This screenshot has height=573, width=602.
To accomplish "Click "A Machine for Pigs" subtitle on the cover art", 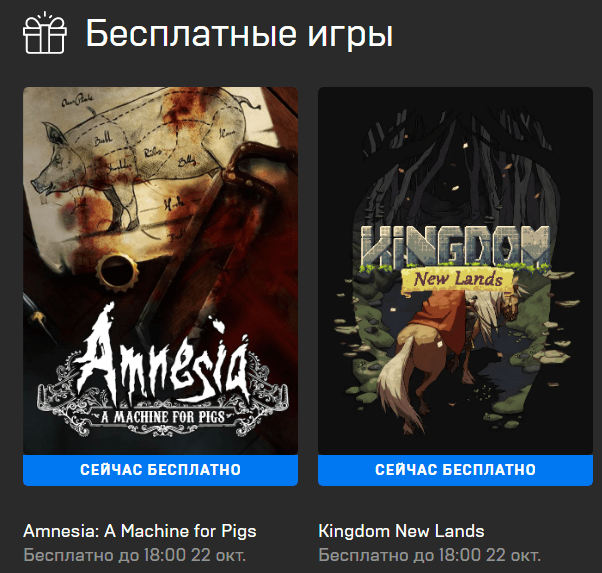I will (163, 417).
